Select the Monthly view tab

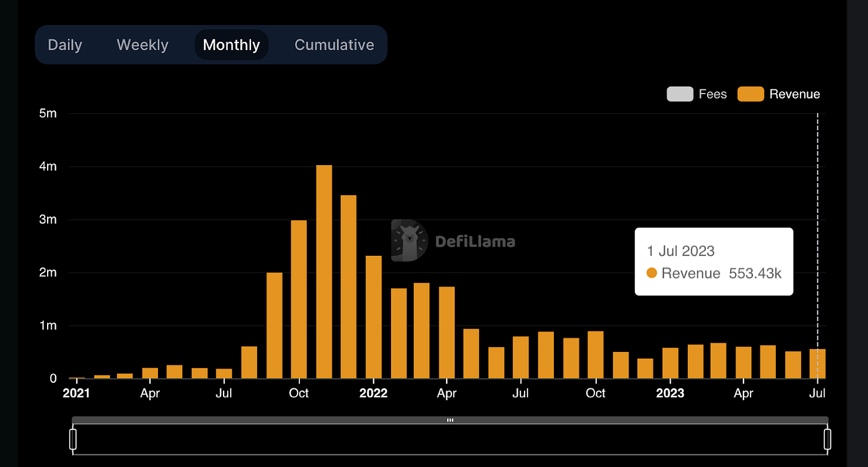coord(231,45)
